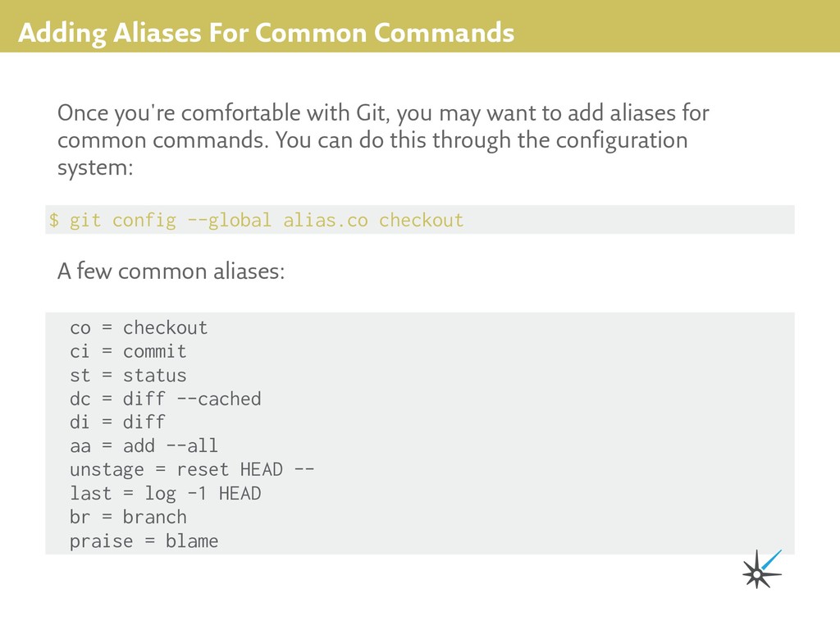The image size is (840, 630).
Task: Click the dollar sign prompt in the command
Action: pyautogui.click(x=54, y=220)
